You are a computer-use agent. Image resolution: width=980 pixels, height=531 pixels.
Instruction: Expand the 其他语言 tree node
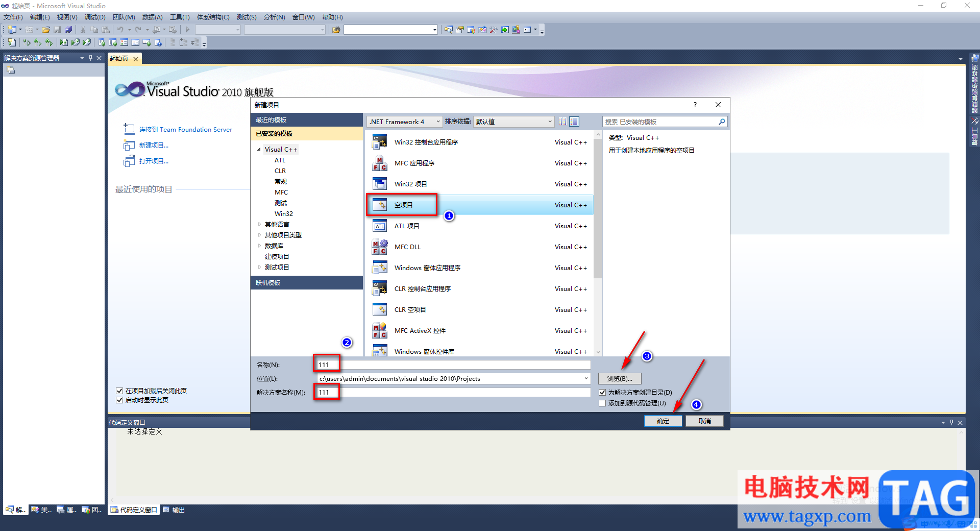[x=259, y=224]
